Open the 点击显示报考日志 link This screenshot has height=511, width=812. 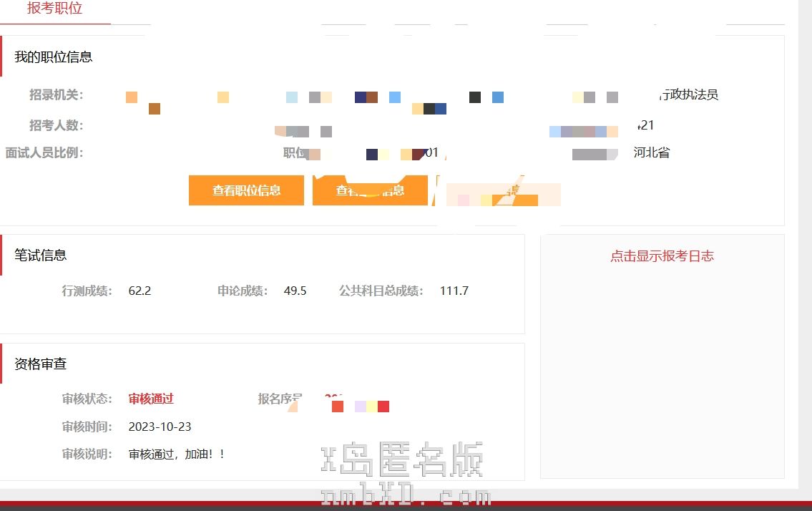662,255
